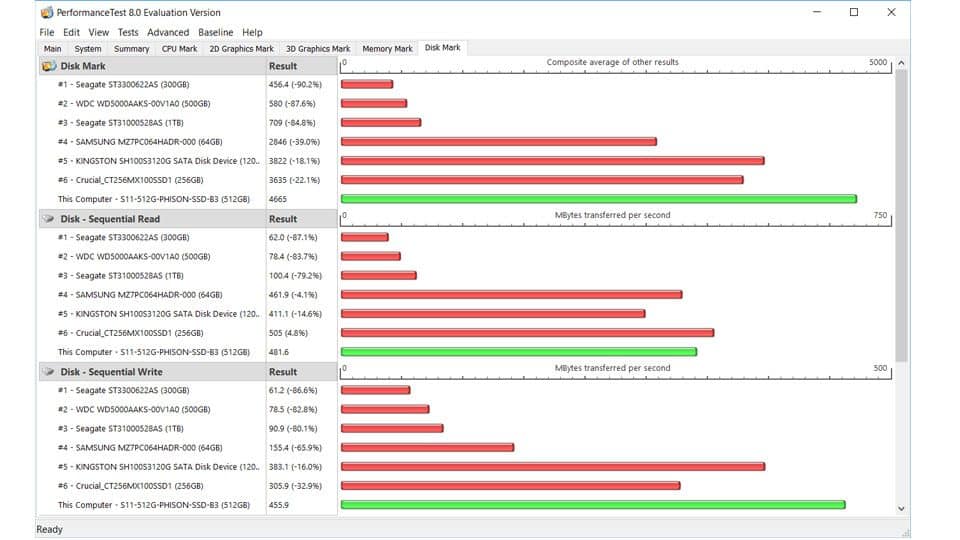Switch to the CPU Mark tab
This screenshot has width=960, height=540.
pos(180,48)
